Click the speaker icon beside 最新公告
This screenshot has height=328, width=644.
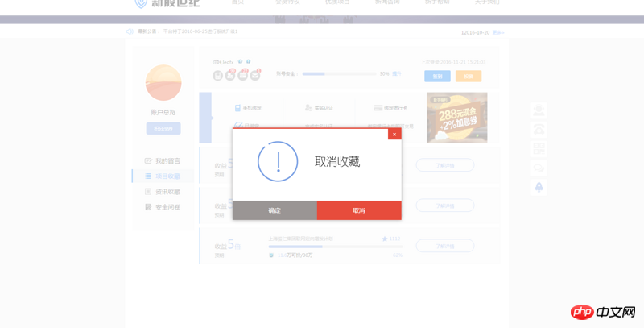(130, 31)
